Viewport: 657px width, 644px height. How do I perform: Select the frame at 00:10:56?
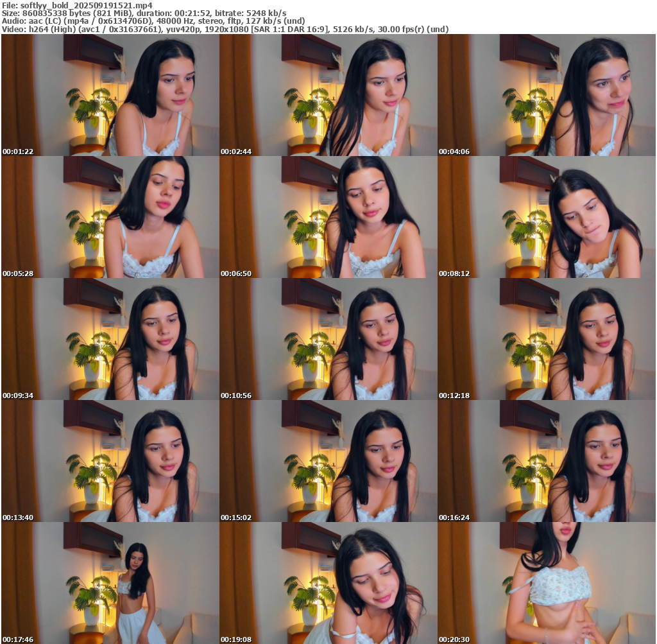point(328,339)
